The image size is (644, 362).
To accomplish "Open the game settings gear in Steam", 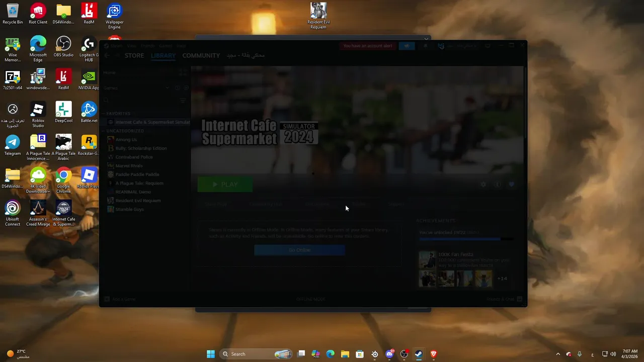I will 483,185.
